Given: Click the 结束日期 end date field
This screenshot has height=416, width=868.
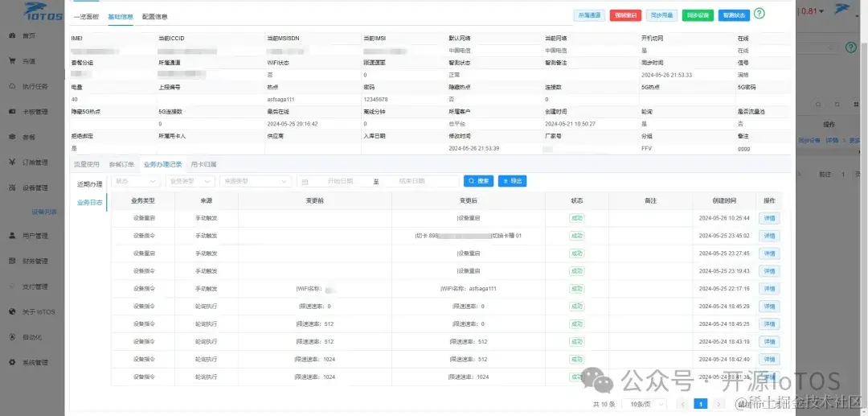Looking at the screenshot, I should click(411, 181).
